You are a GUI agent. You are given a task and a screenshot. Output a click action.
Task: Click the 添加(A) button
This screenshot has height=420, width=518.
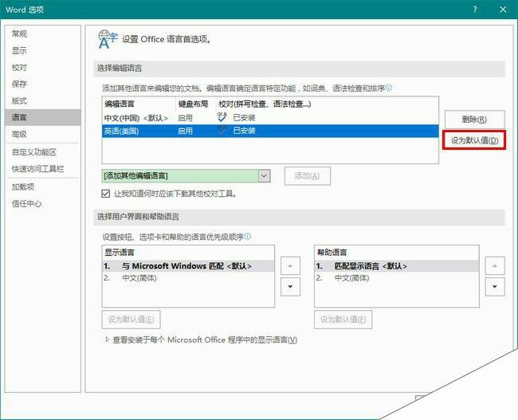pyautogui.click(x=308, y=176)
